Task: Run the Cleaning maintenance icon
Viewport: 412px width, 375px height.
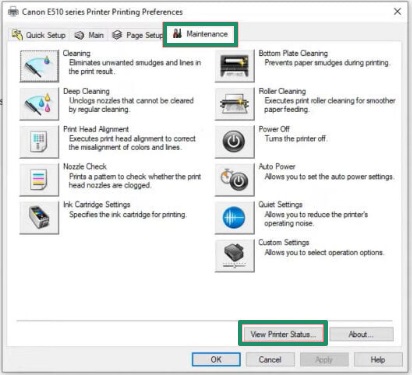Action: pos(39,66)
